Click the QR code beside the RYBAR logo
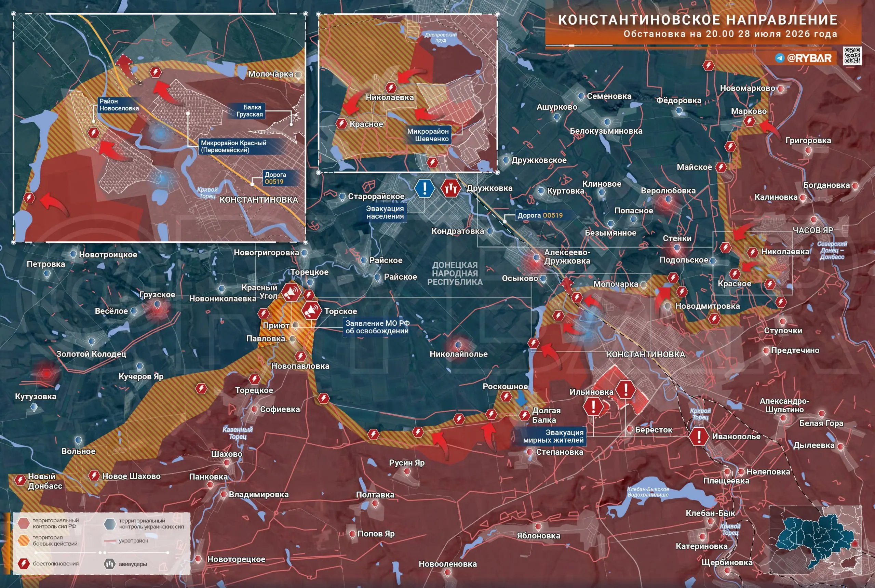The height and width of the screenshot is (588, 875). [x=852, y=56]
